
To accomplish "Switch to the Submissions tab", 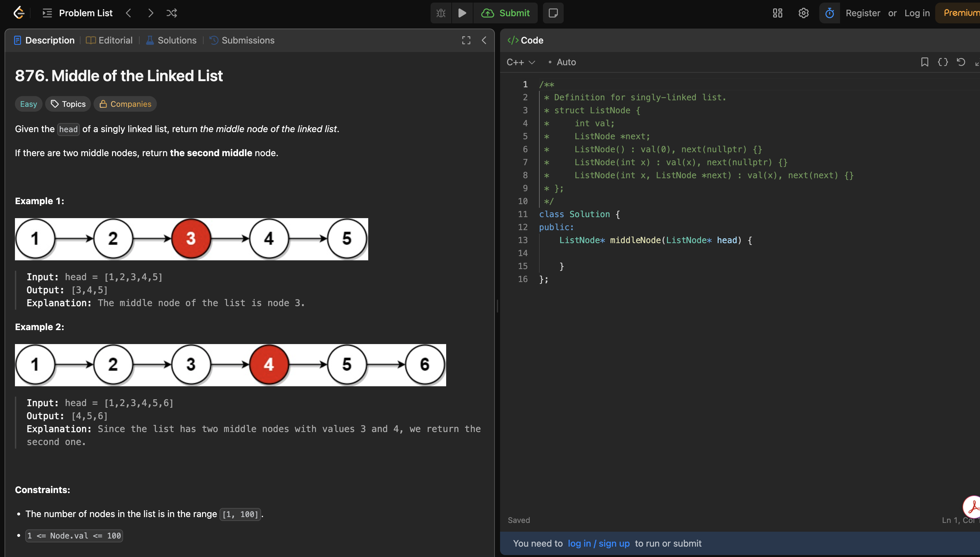I will [x=242, y=40].
